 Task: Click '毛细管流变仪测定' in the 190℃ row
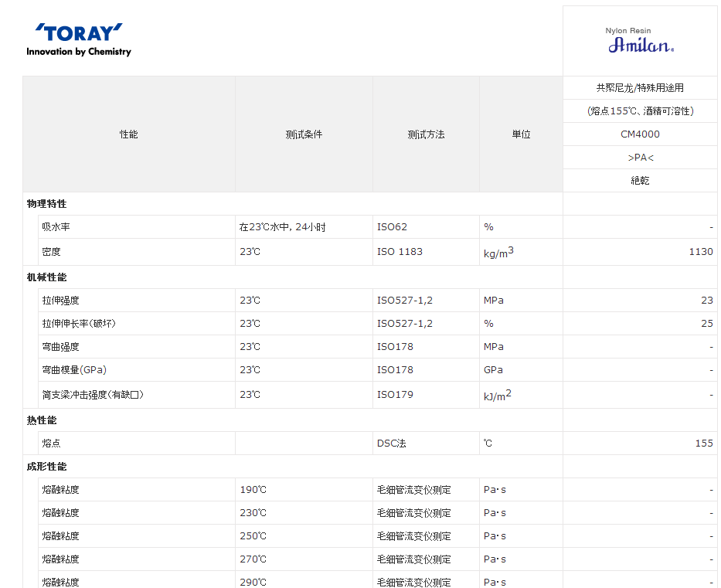pyautogui.click(x=414, y=490)
